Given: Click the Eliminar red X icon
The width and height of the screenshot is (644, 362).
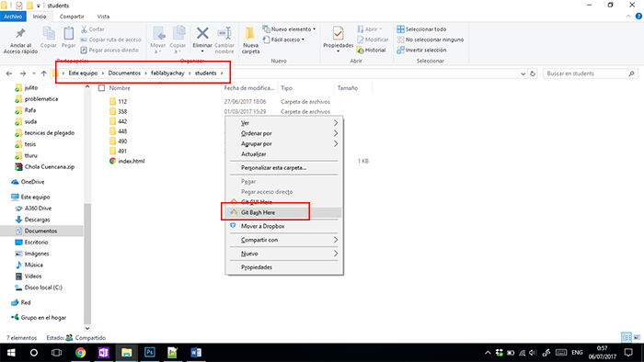Looking at the screenshot, I should point(202,33).
